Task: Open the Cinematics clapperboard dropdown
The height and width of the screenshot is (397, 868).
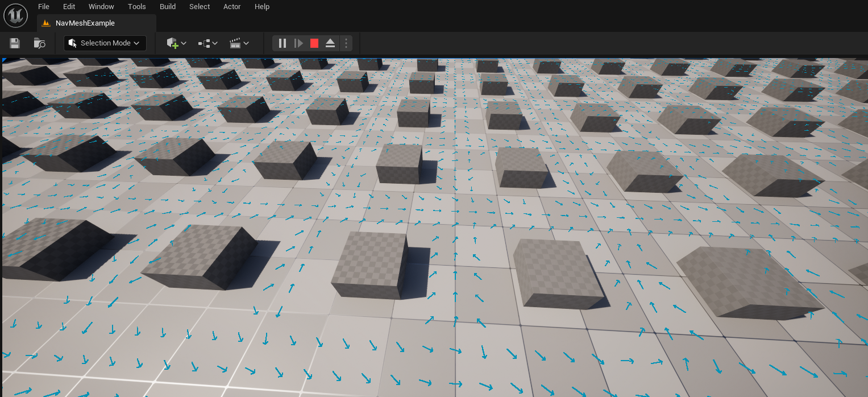Action: click(239, 43)
